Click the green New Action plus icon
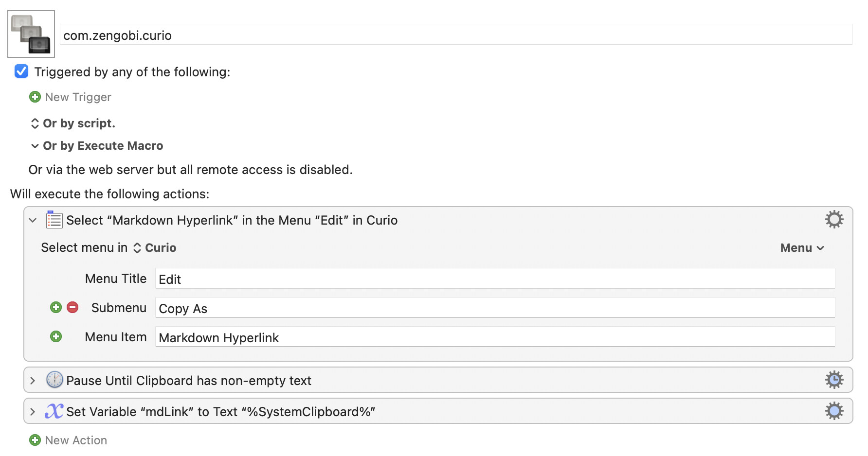 tap(35, 440)
